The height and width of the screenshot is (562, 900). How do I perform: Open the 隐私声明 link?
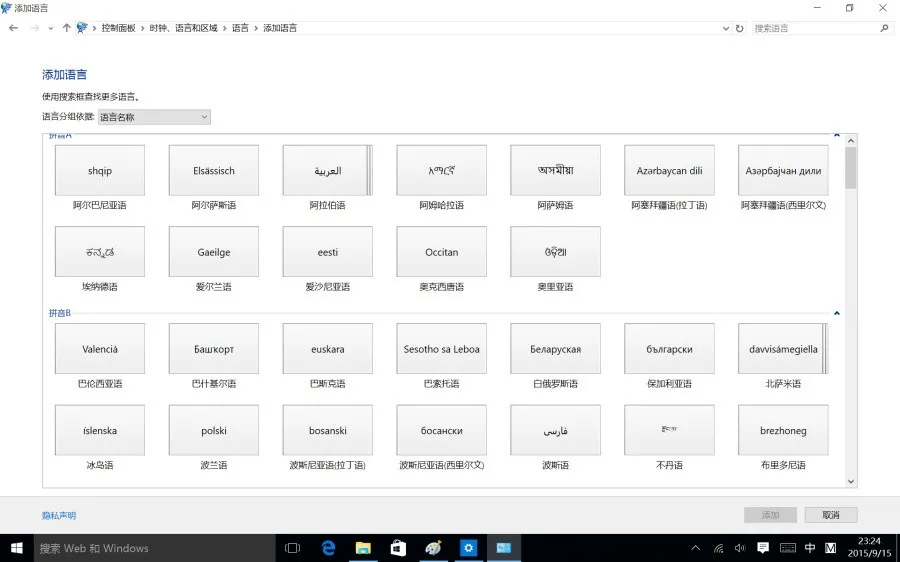pyautogui.click(x=59, y=516)
